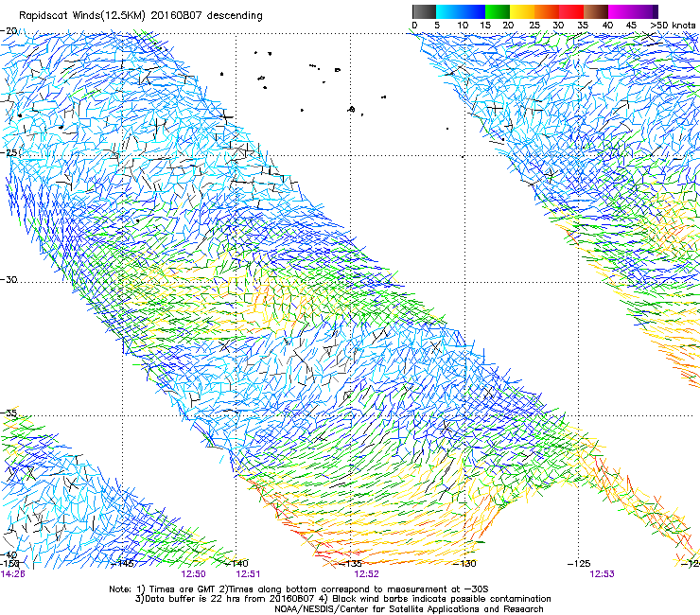Pick the blue 10–15 knots legend swatch
The image size is (700, 615).
(473, 11)
